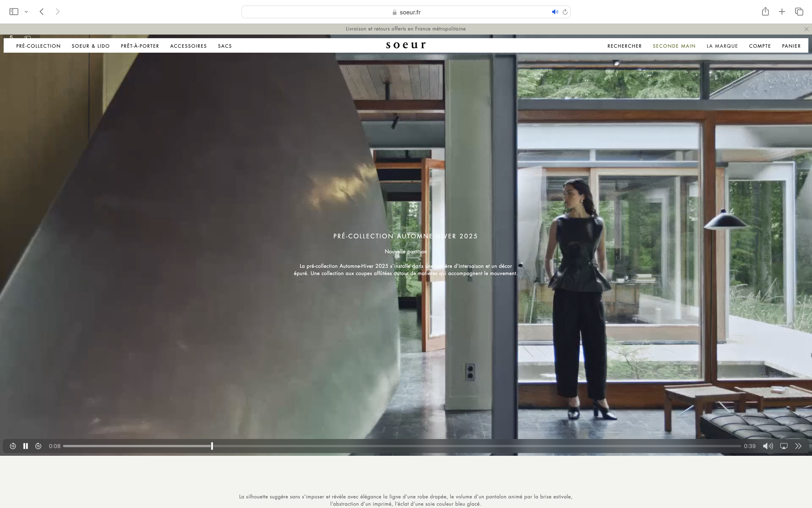Screen dimensions: 812x508
Task: Expand more video controls chevrons
Action: point(798,446)
